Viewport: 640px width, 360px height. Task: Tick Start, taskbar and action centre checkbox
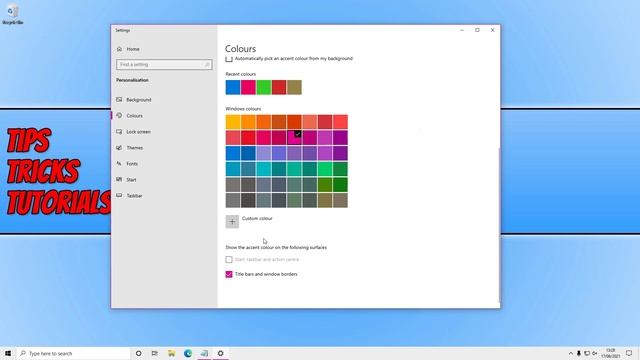tap(229, 260)
